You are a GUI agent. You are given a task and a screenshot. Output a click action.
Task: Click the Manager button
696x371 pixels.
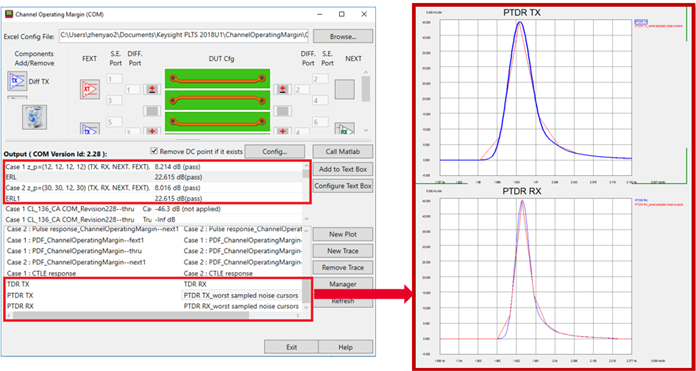point(342,284)
